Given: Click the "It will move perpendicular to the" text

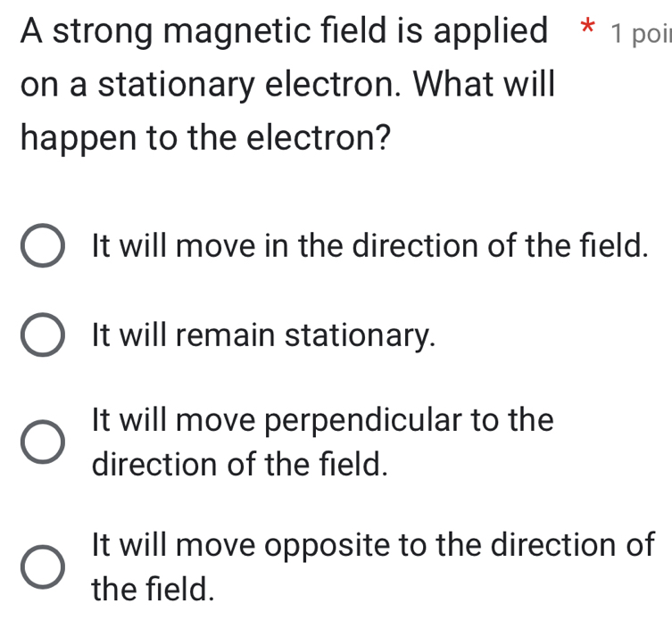Looking at the screenshot, I should point(321,419).
